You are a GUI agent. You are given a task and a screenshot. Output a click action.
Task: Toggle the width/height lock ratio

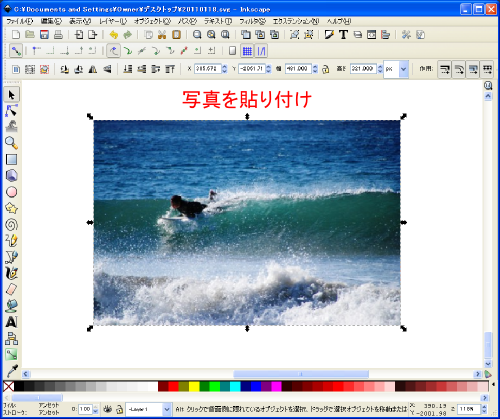click(326, 69)
